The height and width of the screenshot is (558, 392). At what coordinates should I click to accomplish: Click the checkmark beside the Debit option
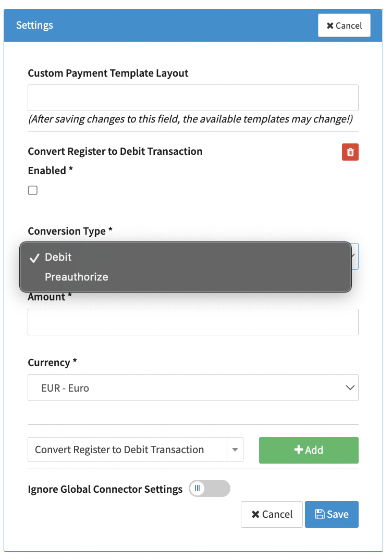click(35, 258)
